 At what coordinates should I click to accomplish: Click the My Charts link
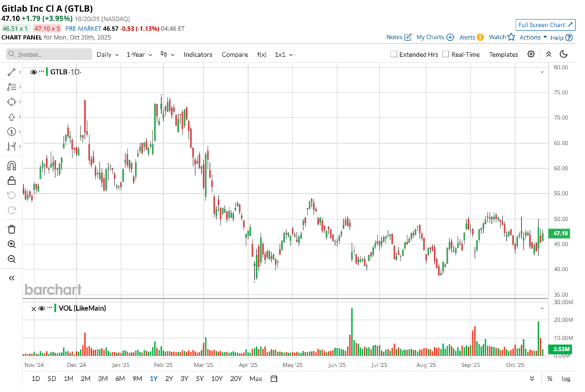click(x=430, y=37)
